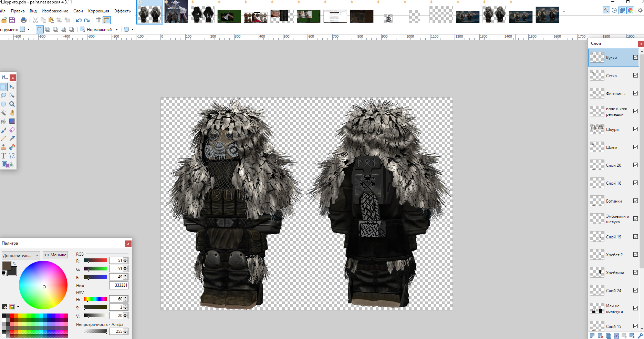Expand the image list overflow chevron
The image size is (644, 339).
pos(564,11)
